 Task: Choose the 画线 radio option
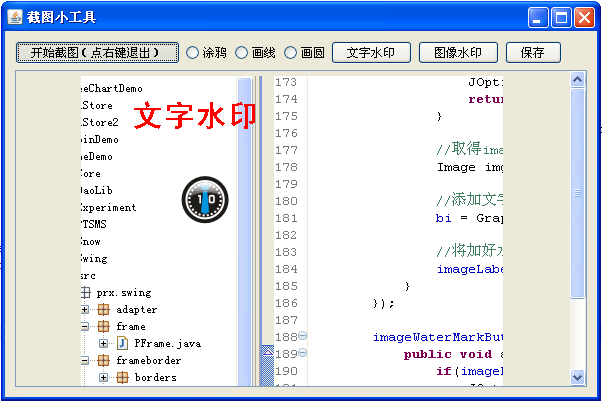255,52
